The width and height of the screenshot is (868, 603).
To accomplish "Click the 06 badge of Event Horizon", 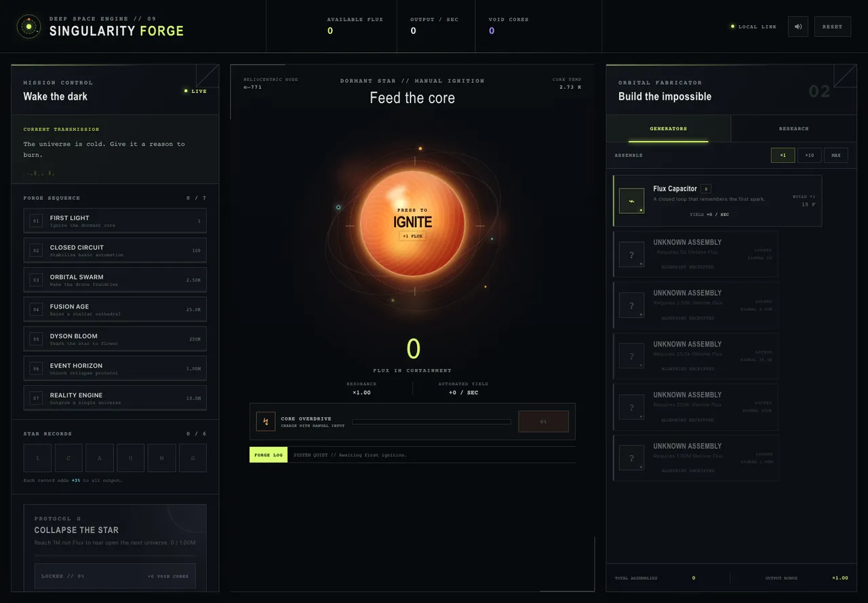I will [x=36, y=368].
